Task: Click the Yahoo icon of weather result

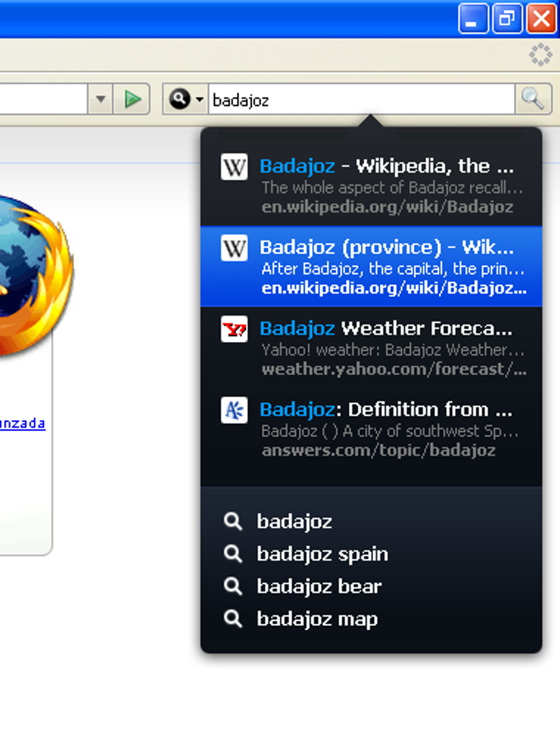Action: [x=234, y=329]
